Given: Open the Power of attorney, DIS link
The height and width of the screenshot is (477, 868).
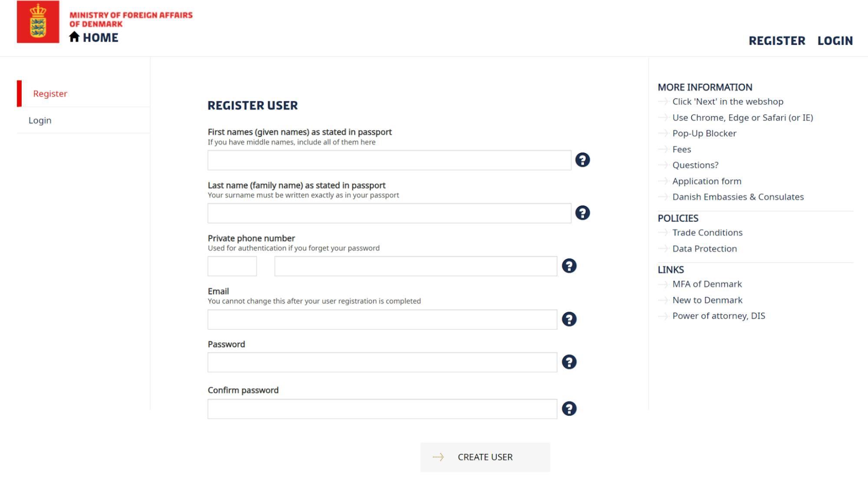Looking at the screenshot, I should point(719,316).
